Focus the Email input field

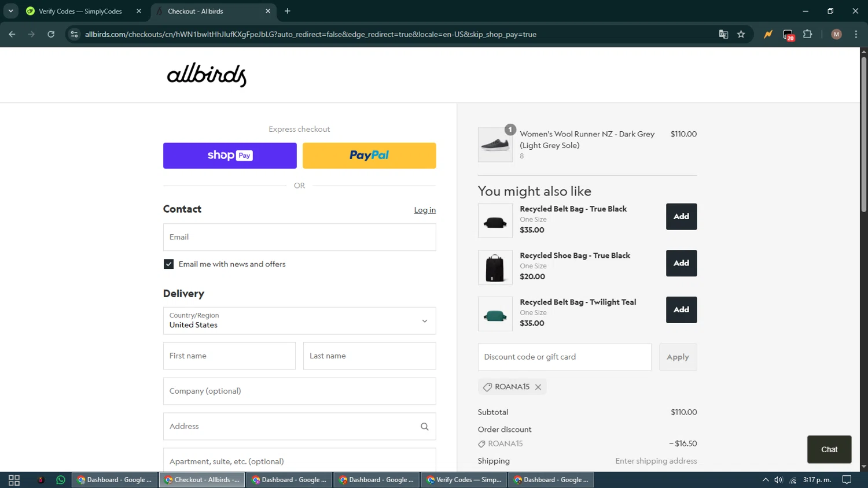(x=299, y=237)
